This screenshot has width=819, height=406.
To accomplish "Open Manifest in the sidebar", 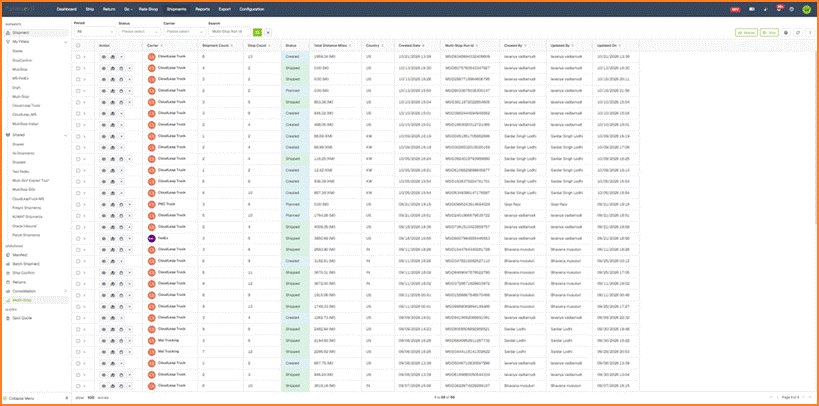I will click(20, 254).
